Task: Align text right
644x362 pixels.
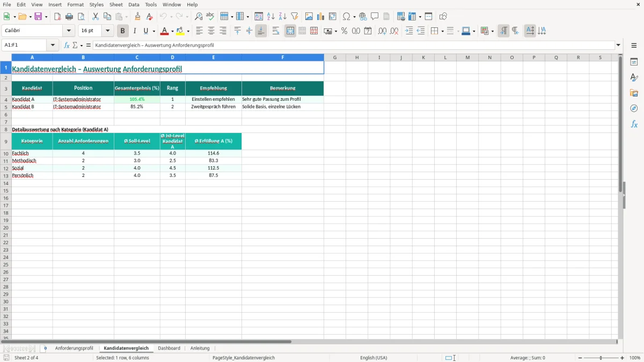Action: (223, 31)
